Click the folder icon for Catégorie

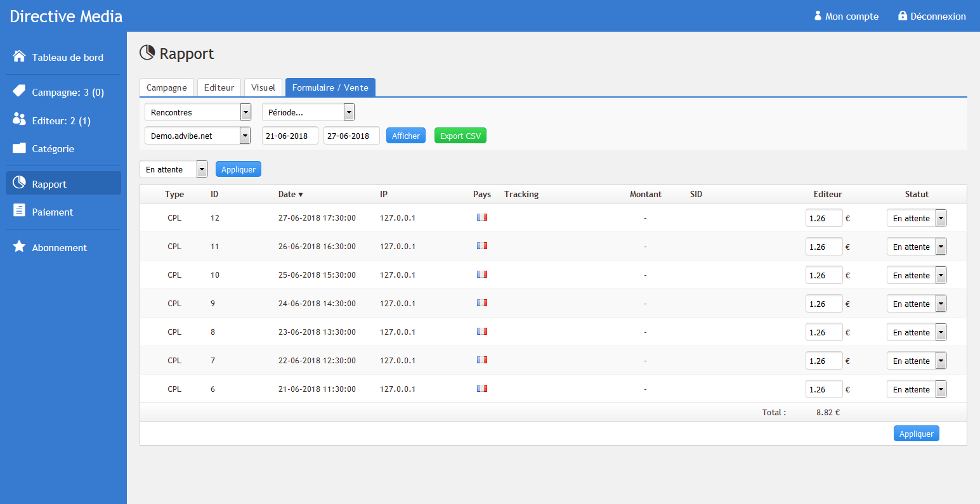19,148
